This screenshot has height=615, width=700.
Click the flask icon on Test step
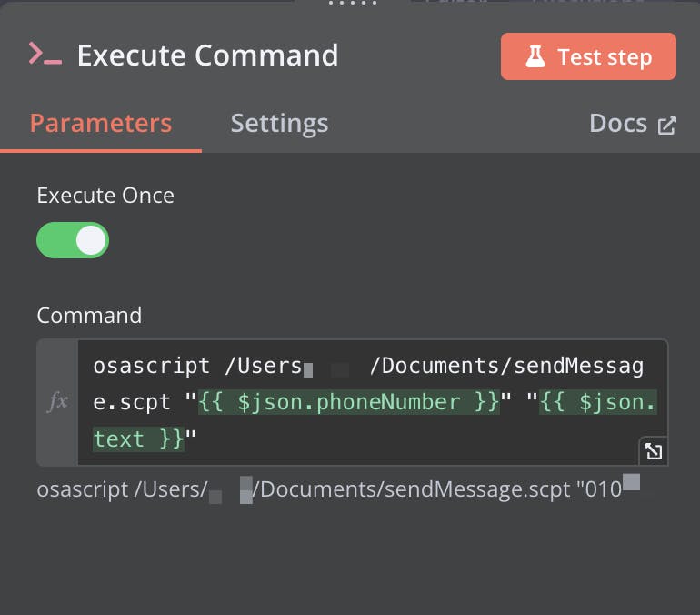[x=535, y=57]
